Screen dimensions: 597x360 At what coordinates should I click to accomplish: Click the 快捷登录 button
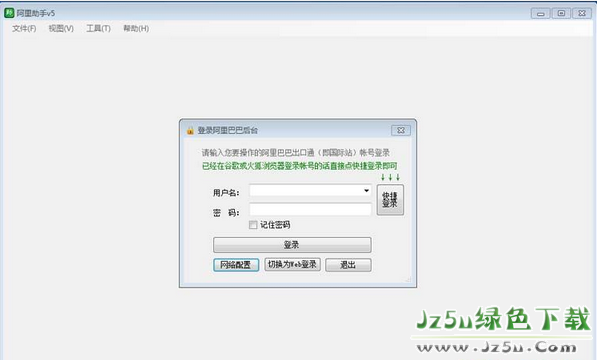tap(390, 200)
